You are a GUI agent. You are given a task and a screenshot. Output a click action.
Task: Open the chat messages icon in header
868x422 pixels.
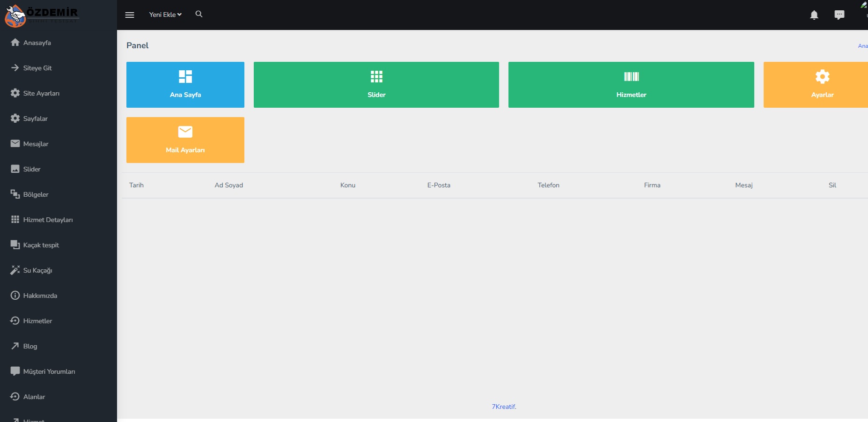pos(839,15)
